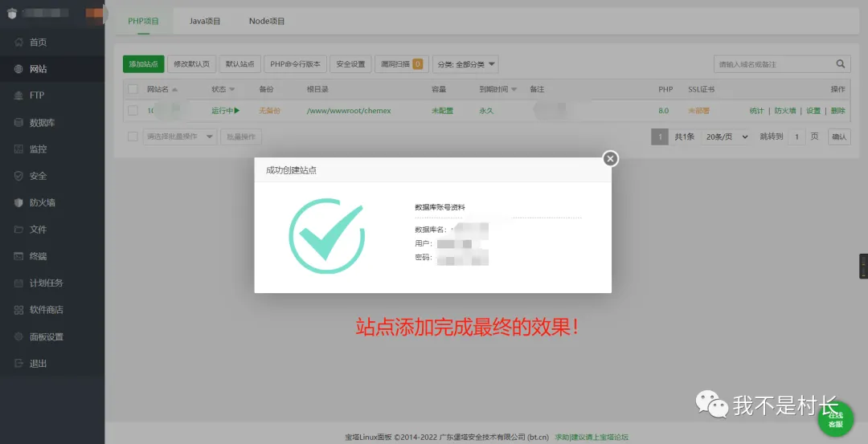Toggle the select-all checkbox in table header
The height and width of the screenshot is (444, 868).
(133, 89)
